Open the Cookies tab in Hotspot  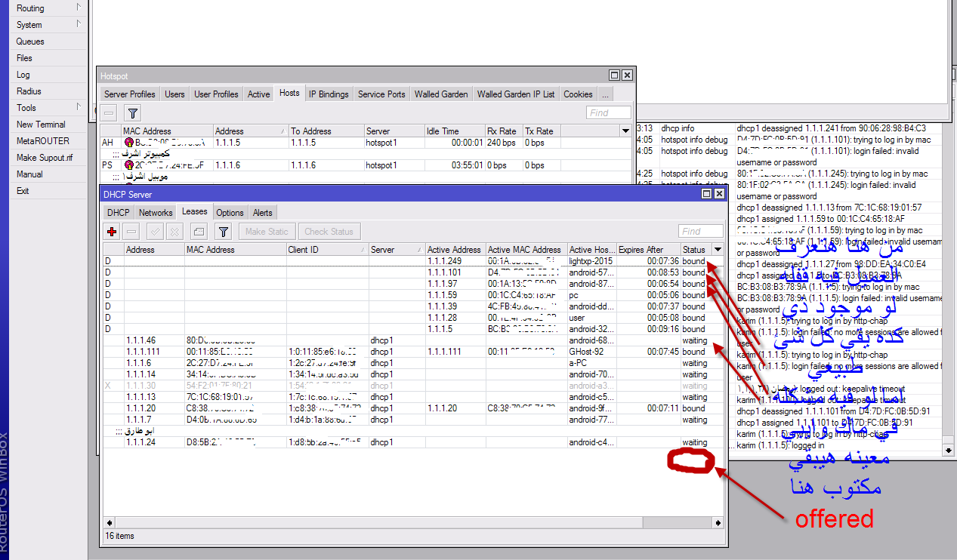coord(578,94)
